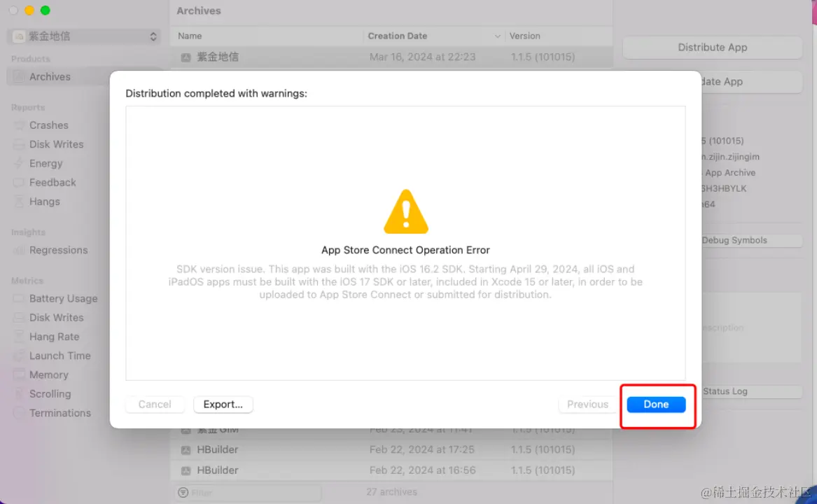Open Terminations metrics in sidebar
The width and height of the screenshot is (817, 504).
click(60, 413)
